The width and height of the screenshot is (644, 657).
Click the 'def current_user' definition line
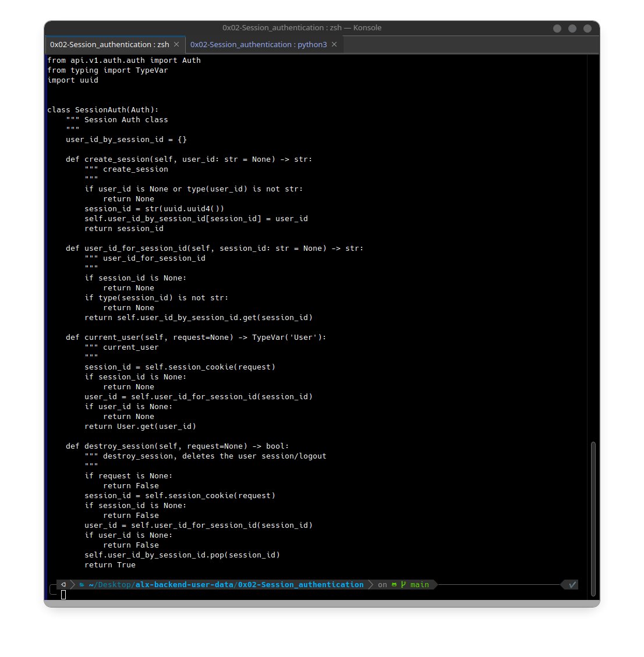pos(196,338)
